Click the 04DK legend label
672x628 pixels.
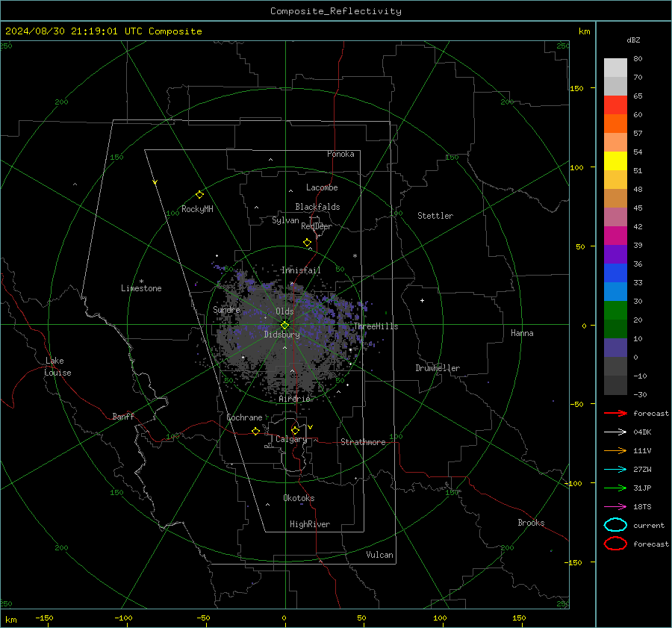coord(642,432)
